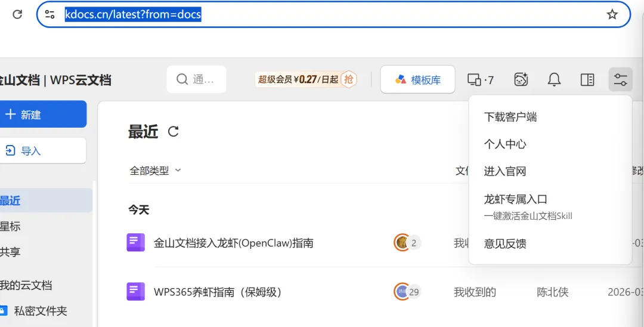Click the collaborator avatar badge showing 29
This screenshot has height=327, width=644.
tap(407, 292)
